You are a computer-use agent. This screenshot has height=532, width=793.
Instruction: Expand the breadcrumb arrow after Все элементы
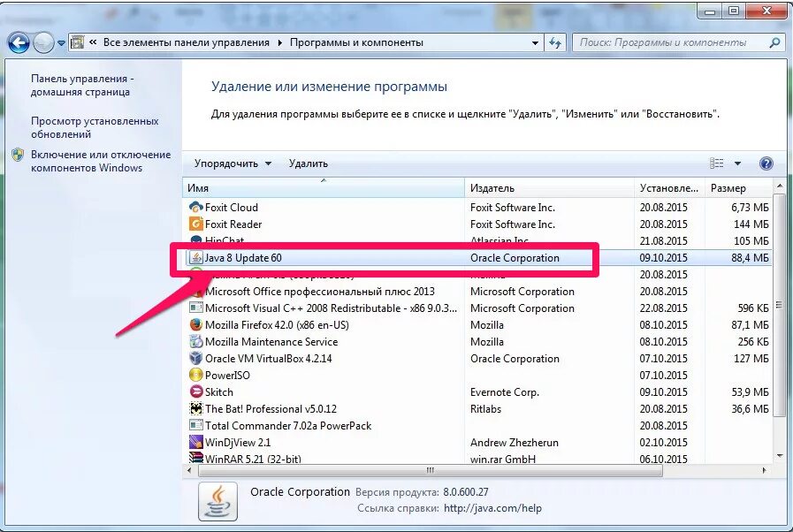coord(279,43)
